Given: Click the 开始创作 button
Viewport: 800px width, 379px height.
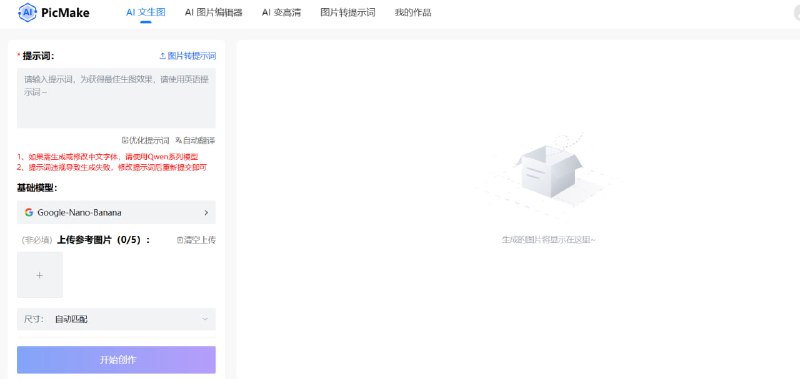Looking at the screenshot, I should pyautogui.click(x=116, y=360).
